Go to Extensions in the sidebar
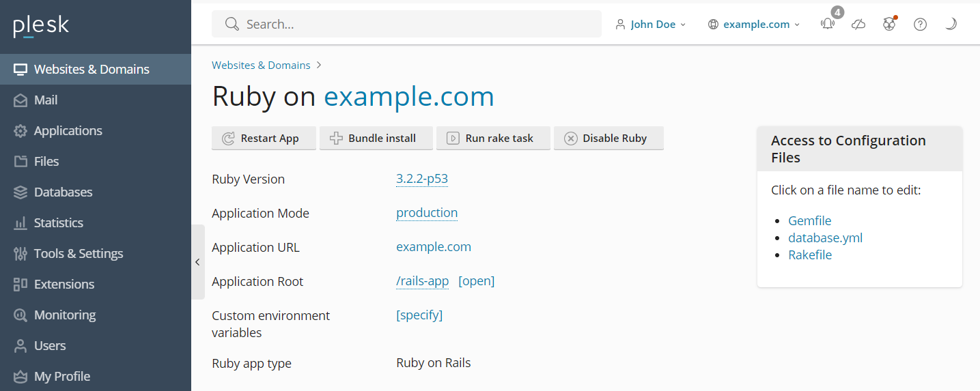This screenshot has height=391, width=980. (64, 285)
